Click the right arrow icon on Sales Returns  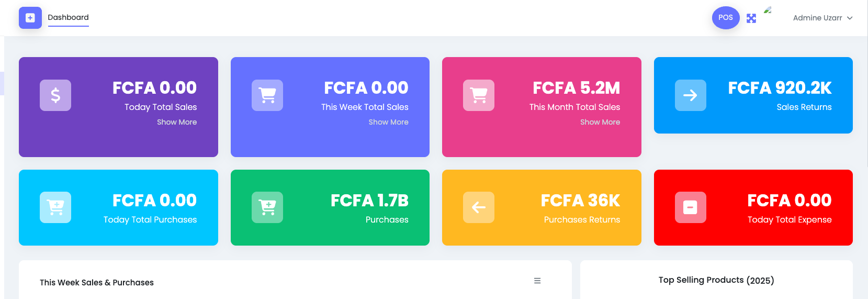pos(691,95)
